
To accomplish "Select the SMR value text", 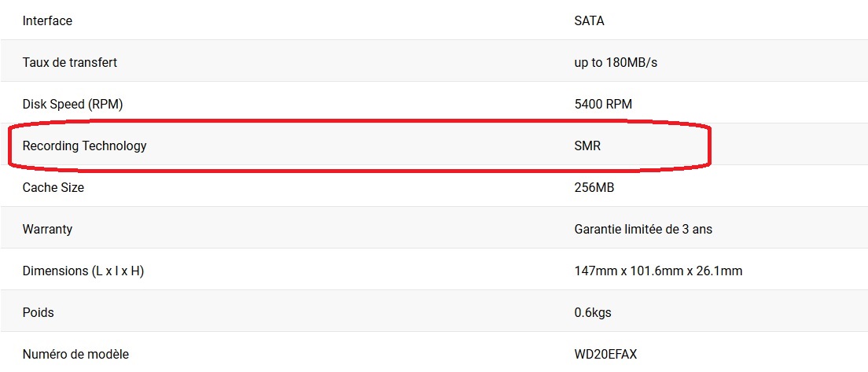I will click(x=588, y=146).
